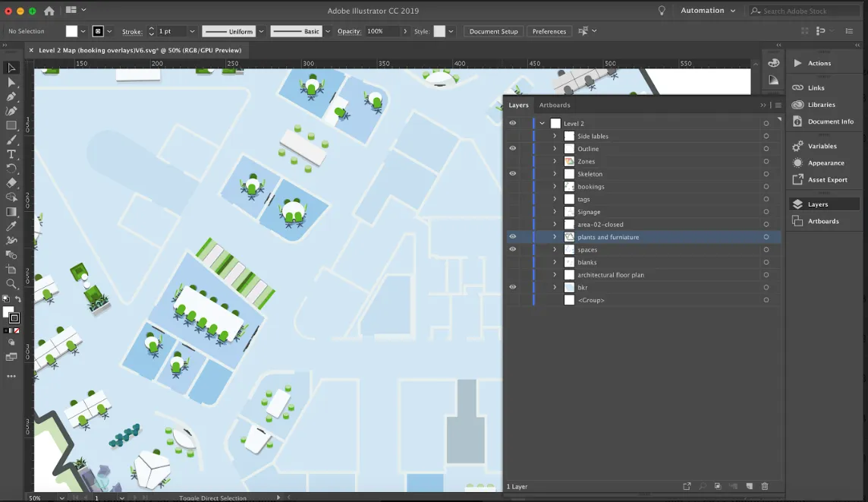Click the fill color swatch in control bar
The width and height of the screenshot is (868, 502).
(72, 31)
